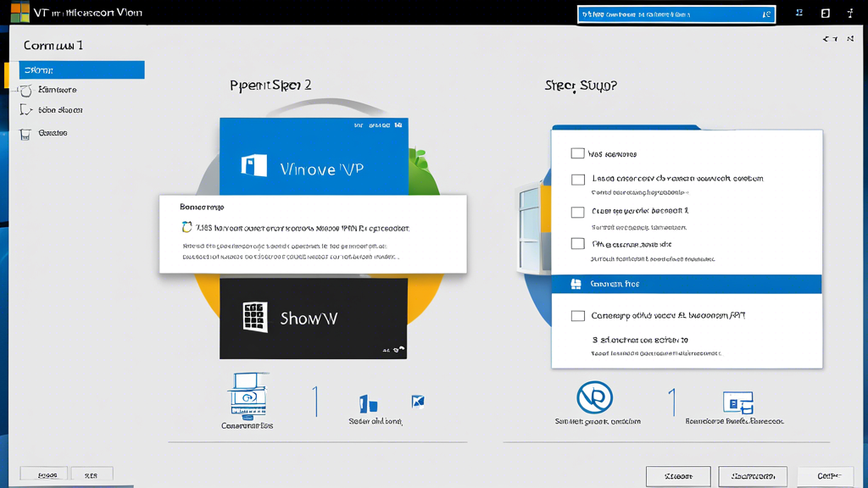Screen dimensions: 868x488
Task: Enable the third checkbox in the list panel
Action: (577, 212)
